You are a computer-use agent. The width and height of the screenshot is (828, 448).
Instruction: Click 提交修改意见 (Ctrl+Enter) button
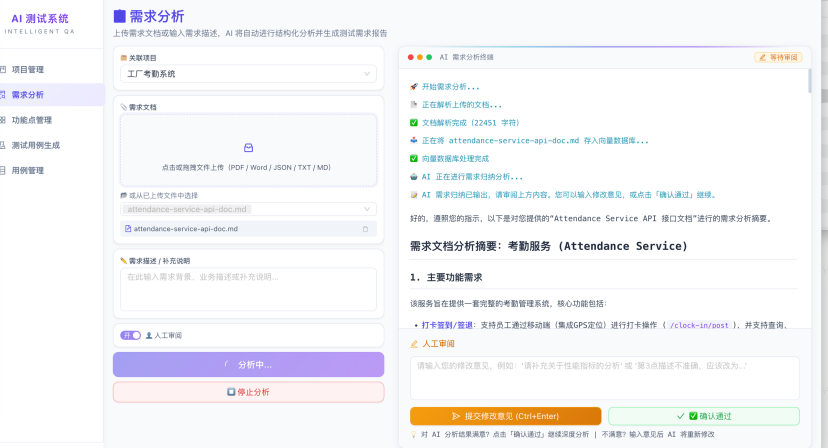505,416
